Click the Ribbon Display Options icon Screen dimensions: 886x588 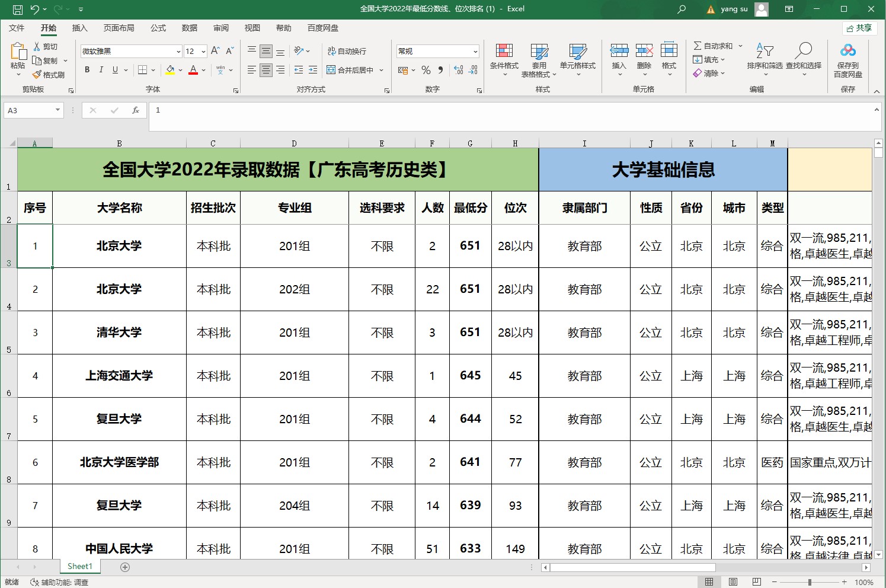789,9
